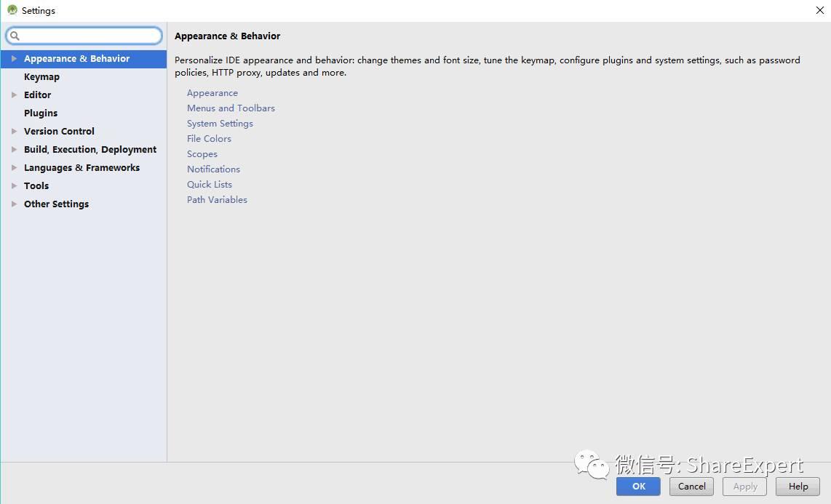The image size is (831, 504).
Task: Expand the Other Settings arrow
Action: [14, 204]
